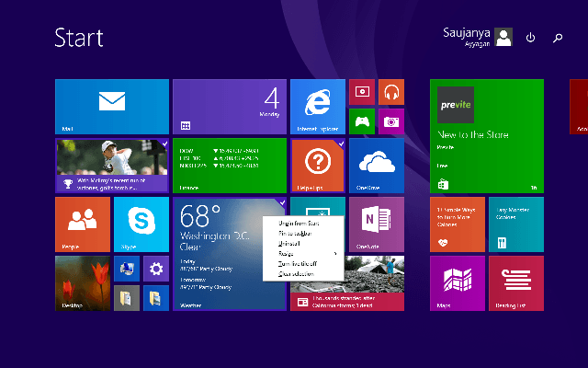The height and width of the screenshot is (368, 588).
Task: Launch the Skype tile
Action: tap(141, 224)
